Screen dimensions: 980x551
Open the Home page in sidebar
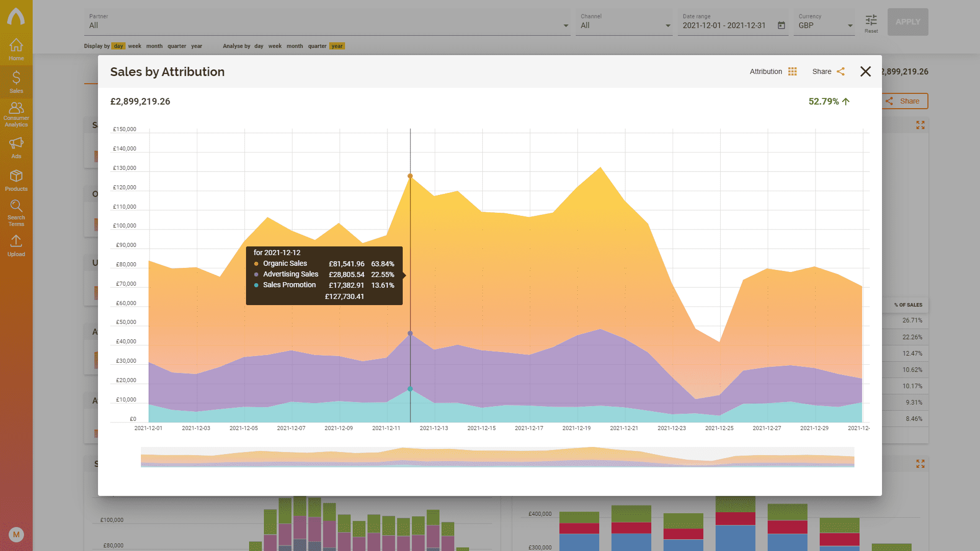pyautogui.click(x=16, y=49)
